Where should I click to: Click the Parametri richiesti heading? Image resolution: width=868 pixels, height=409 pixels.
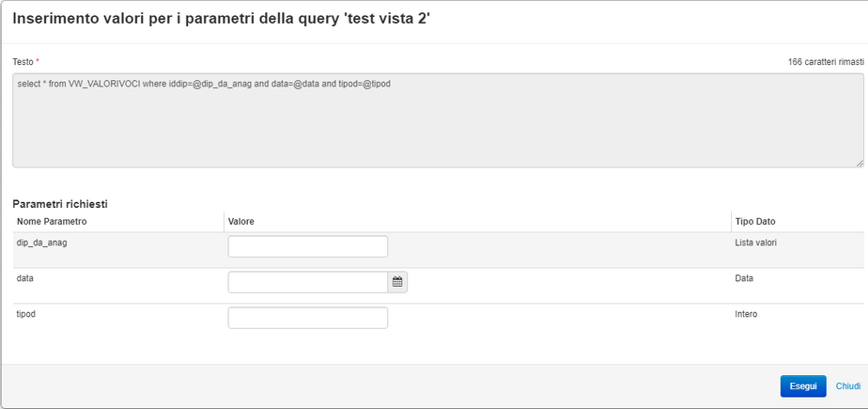click(x=61, y=203)
